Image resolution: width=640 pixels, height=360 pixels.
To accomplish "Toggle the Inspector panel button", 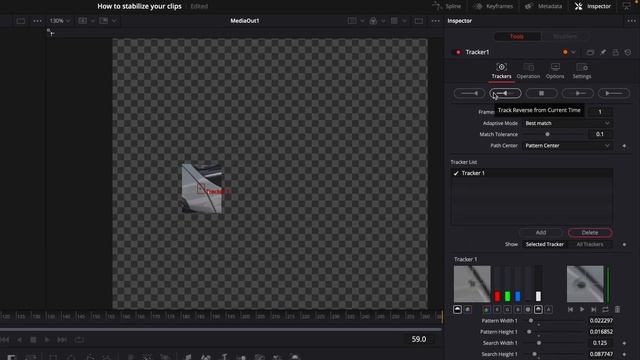I will coord(593,6).
